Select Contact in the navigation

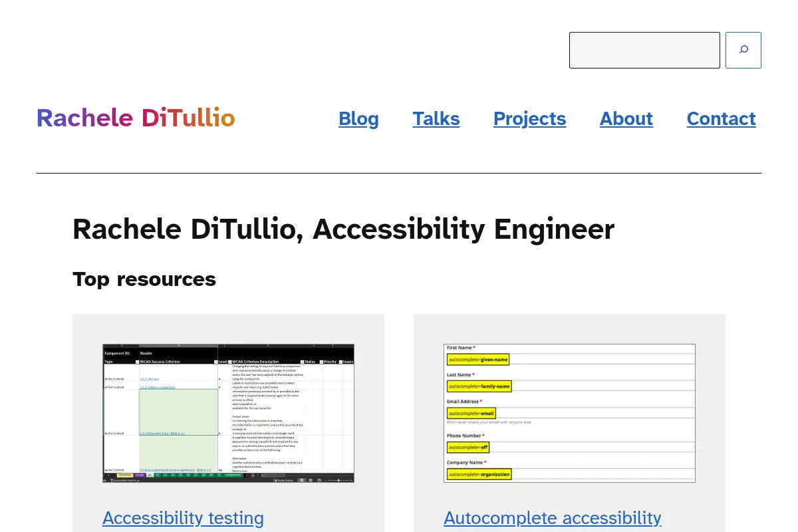721,118
